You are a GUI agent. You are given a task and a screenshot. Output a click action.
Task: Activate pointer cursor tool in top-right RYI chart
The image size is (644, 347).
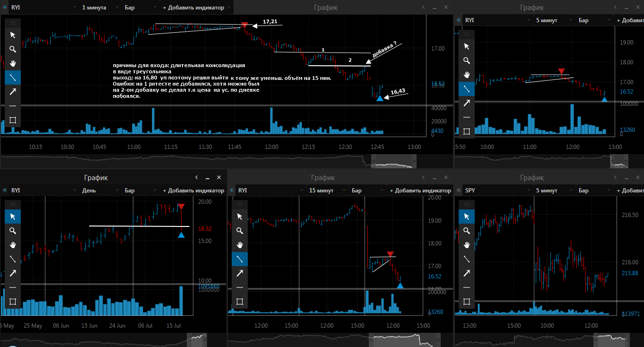click(467, 46)
